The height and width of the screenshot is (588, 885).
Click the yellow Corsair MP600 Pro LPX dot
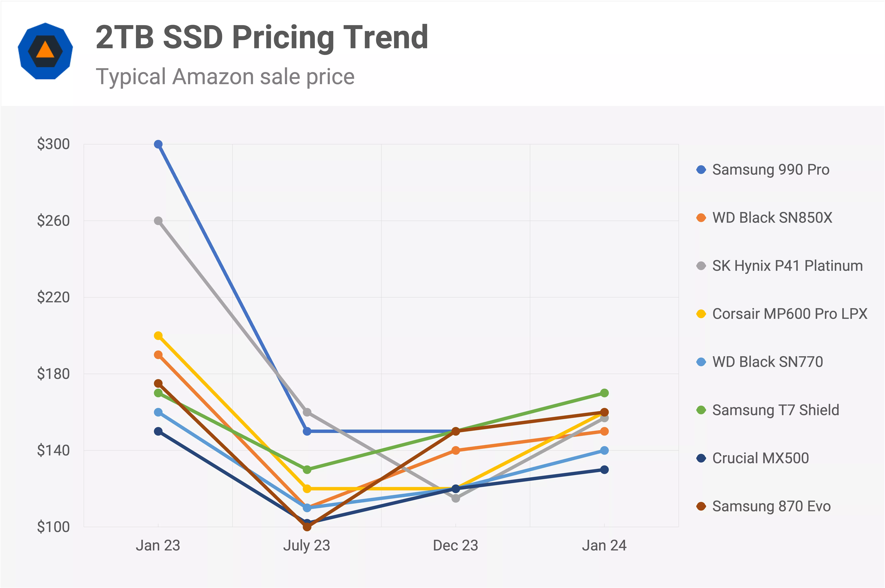click(701, 314)
